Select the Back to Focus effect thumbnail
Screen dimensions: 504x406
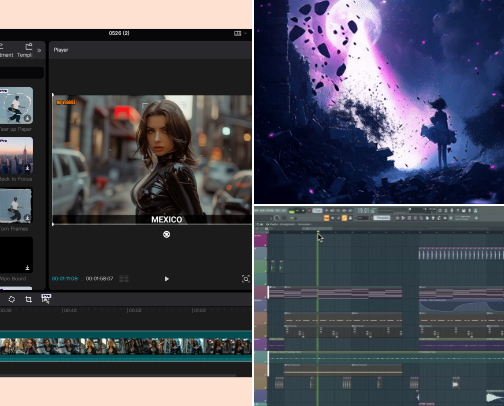click(x=16, y=155)
